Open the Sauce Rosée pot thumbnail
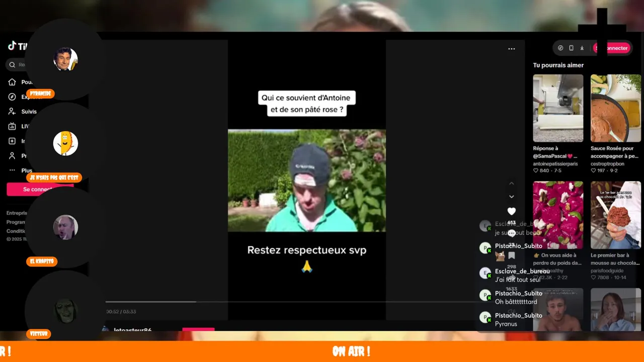Screen dimensions: 644x362 click(x=616, y=108)
